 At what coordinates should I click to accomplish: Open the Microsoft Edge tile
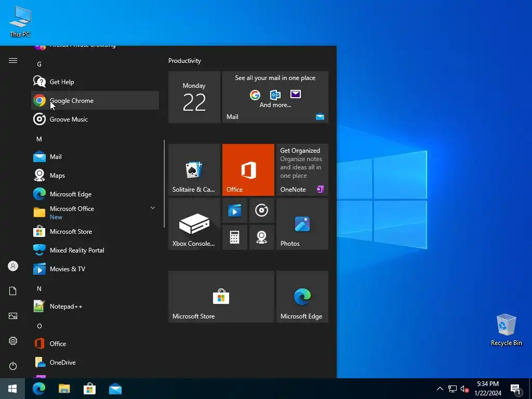click(x=302, y=297)
